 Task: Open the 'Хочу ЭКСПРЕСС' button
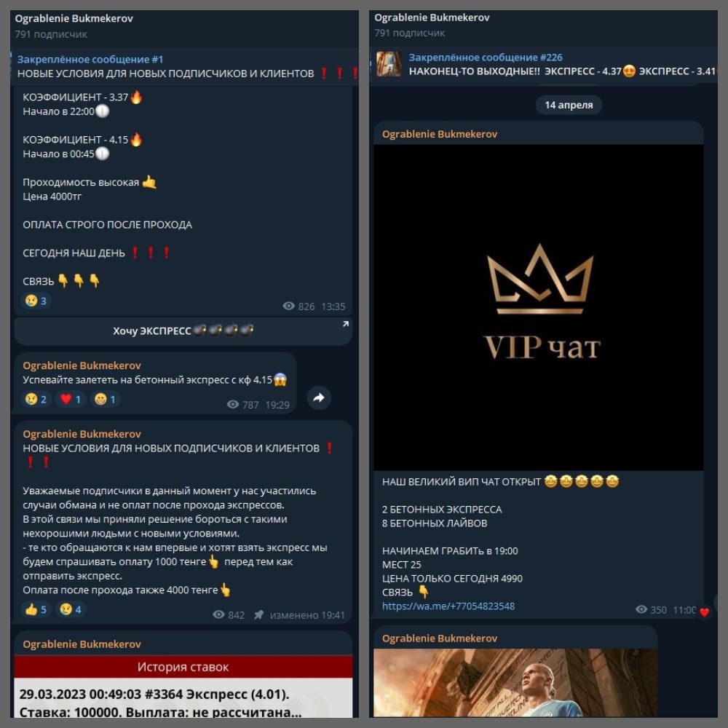pyautogui.click(x=183, y=331)
